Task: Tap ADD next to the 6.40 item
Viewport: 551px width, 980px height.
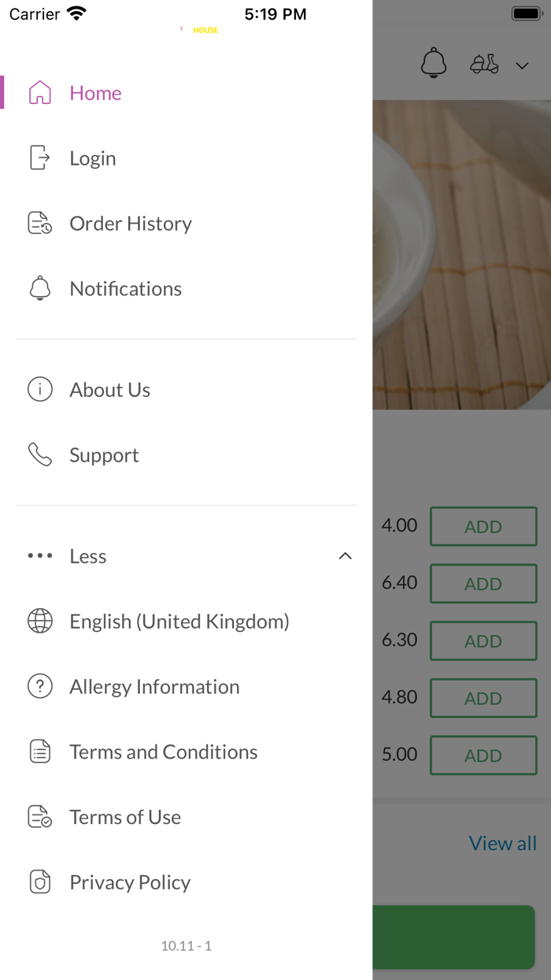Action: coord(483,583)
